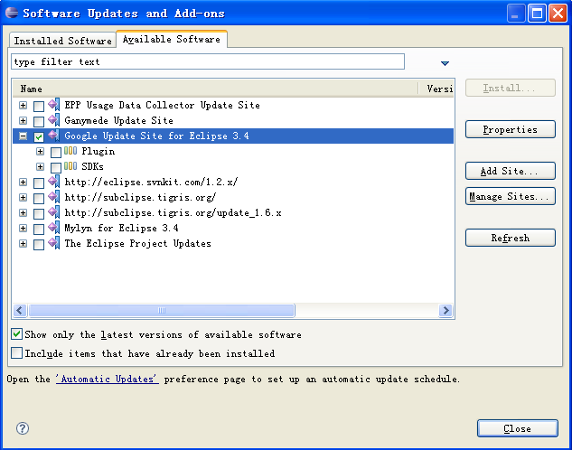Click the Ganymede Update Site icon
The height and width of the screenshot is (450, 572).
pos(54,120)
